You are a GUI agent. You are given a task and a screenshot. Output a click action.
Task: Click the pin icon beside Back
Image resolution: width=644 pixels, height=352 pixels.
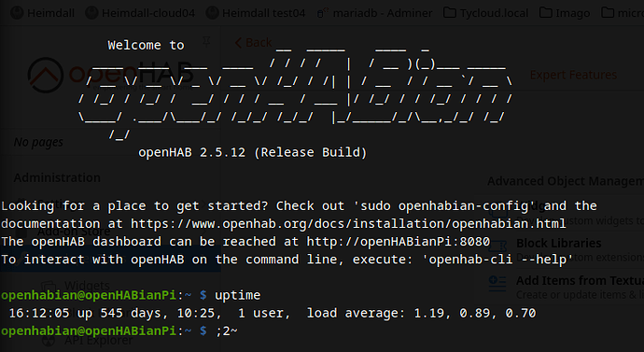tap(206, 41)
